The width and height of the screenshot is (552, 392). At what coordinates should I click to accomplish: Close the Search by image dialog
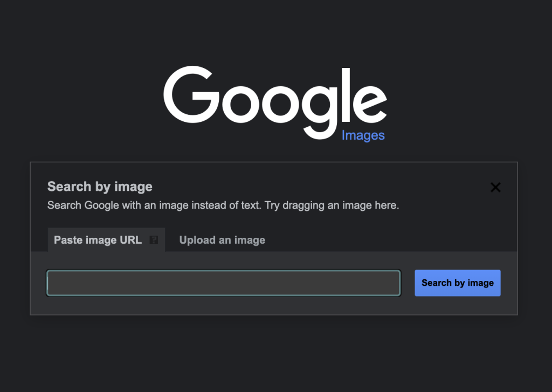click(495, 187)
